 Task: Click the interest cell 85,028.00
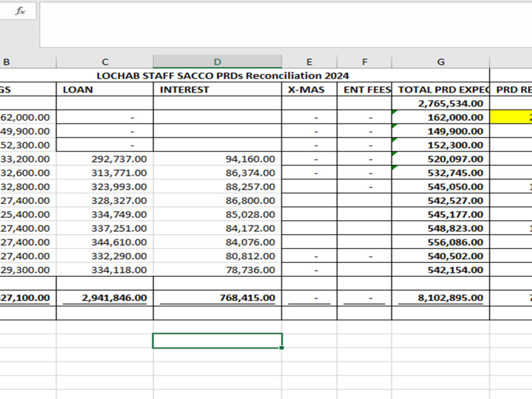click(x=218, y=214)
